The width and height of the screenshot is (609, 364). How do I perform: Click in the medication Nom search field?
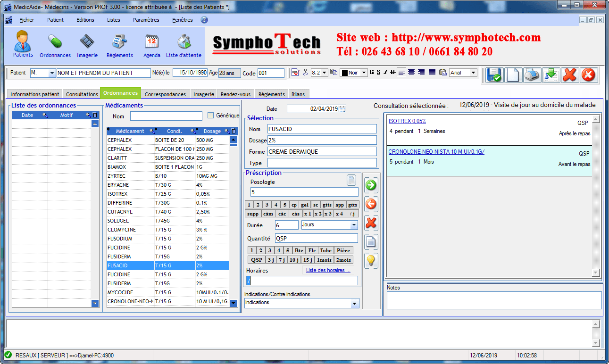tap(166, 116)
